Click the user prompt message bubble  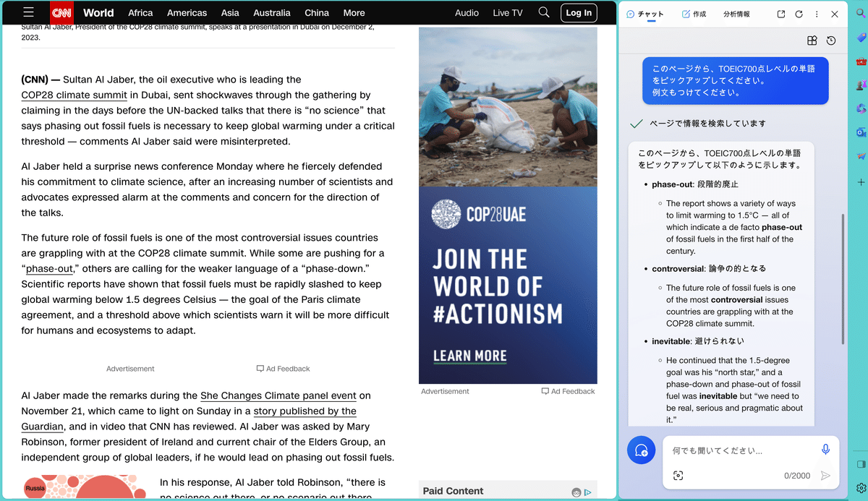click(735, 80)
